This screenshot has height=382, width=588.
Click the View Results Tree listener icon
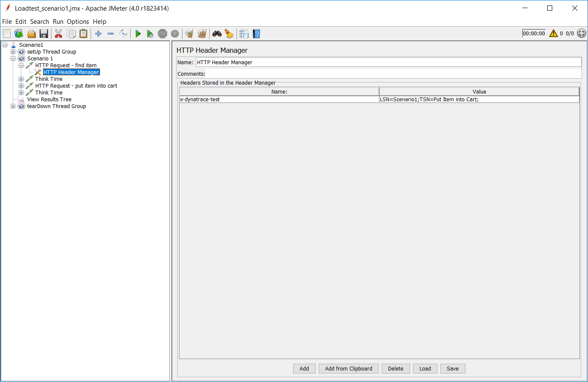click(x=22, y=100)
